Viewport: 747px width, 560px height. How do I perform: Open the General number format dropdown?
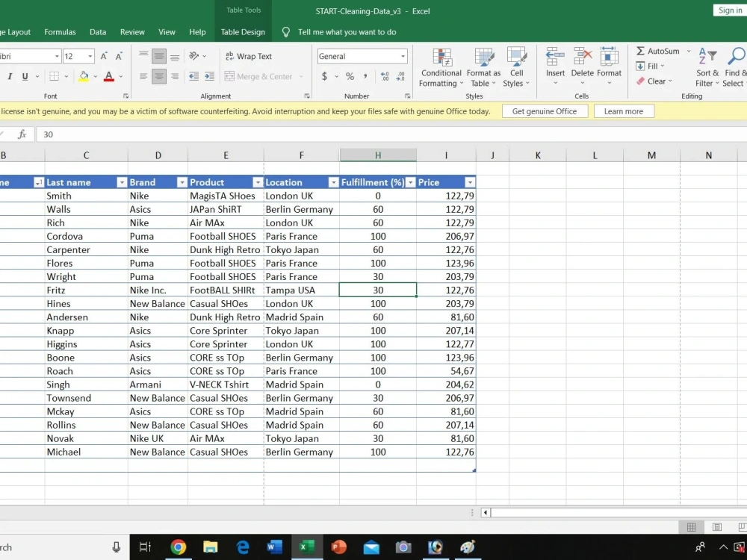tap(402, 55)
